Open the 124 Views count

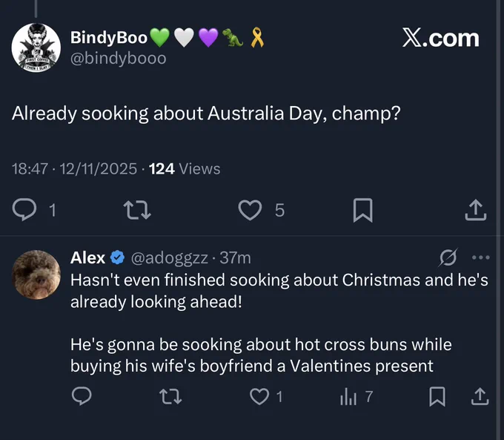185,168
